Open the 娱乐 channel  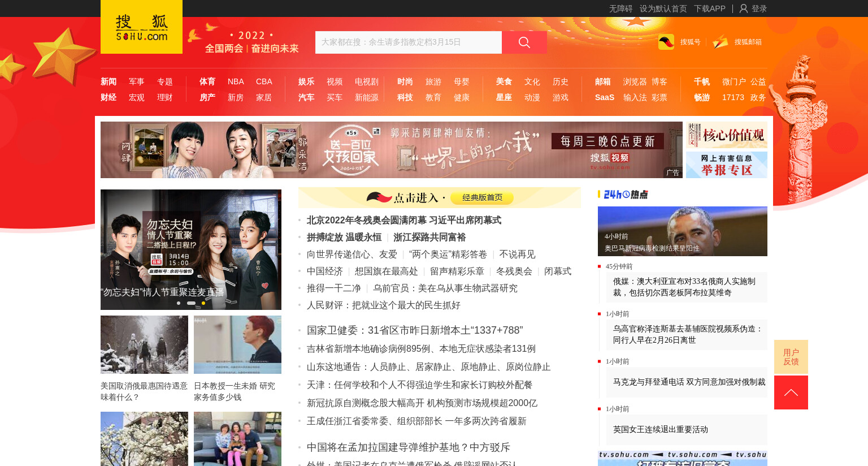(306, 81)
